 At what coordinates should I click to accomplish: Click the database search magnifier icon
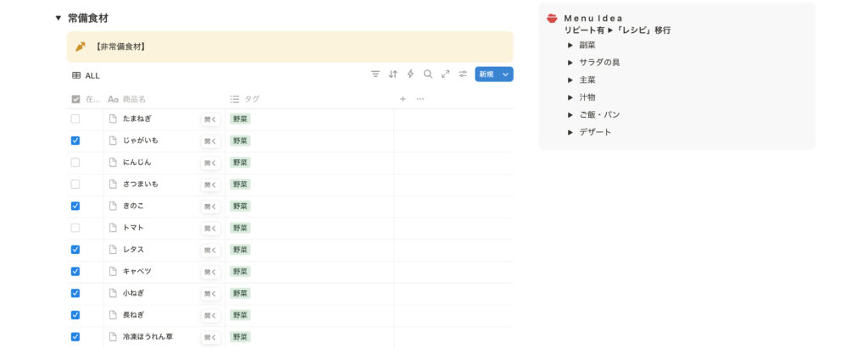tap(428, 75)
